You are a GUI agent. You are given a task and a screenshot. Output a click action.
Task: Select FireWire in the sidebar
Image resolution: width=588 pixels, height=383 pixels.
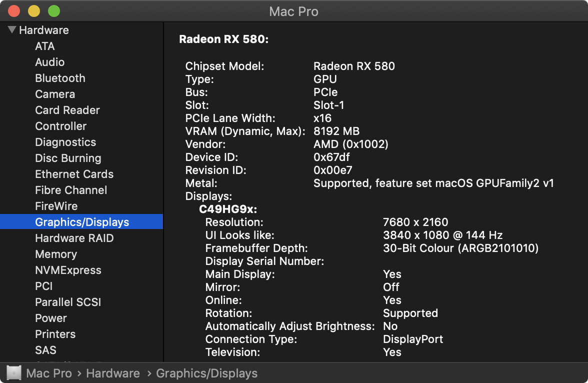click(56, 206)
